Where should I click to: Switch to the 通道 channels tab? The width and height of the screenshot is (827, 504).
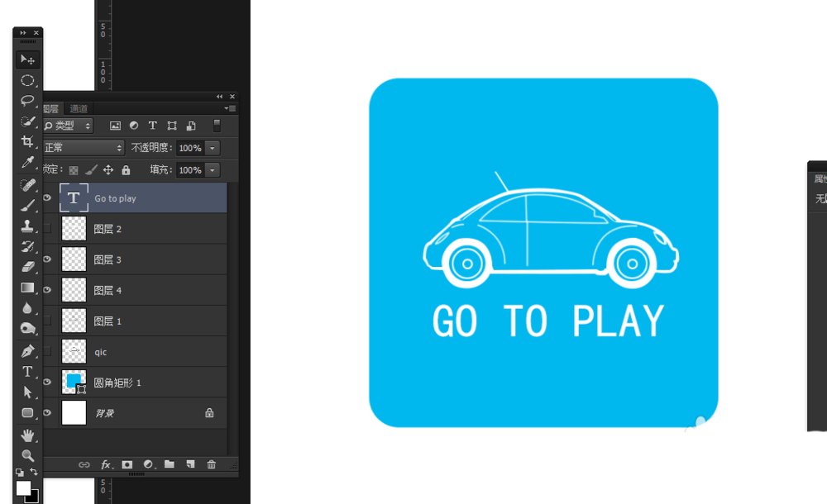(79, 108)
